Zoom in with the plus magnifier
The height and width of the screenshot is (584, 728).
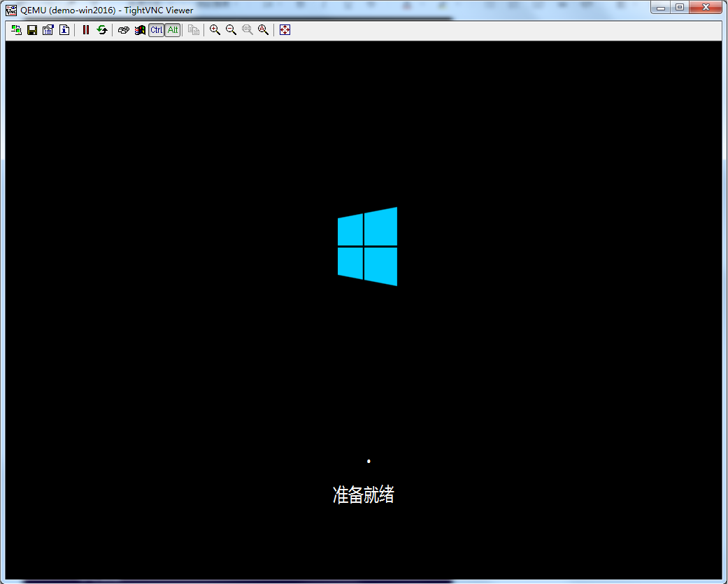click(215, 30)
